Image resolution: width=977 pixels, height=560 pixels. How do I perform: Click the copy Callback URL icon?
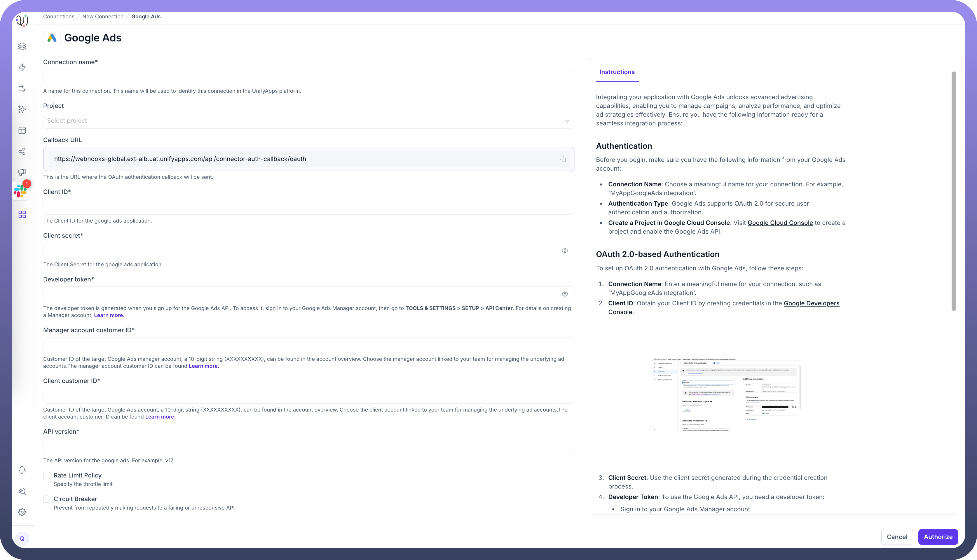563,159
